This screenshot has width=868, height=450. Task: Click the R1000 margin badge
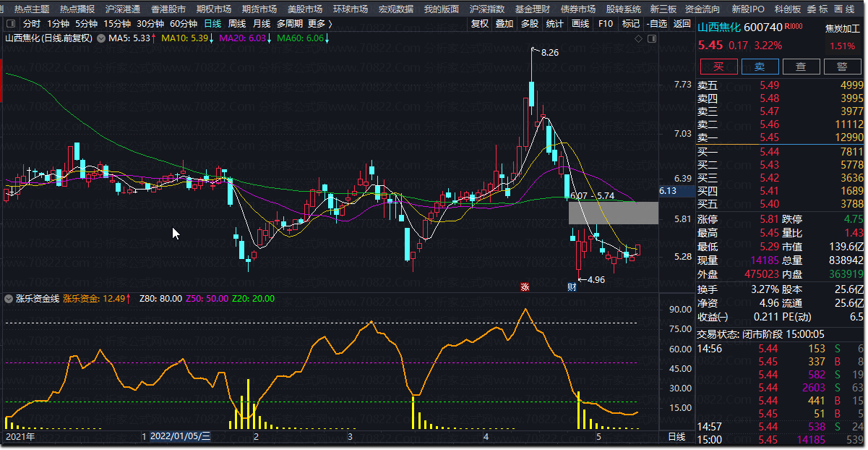794,27
